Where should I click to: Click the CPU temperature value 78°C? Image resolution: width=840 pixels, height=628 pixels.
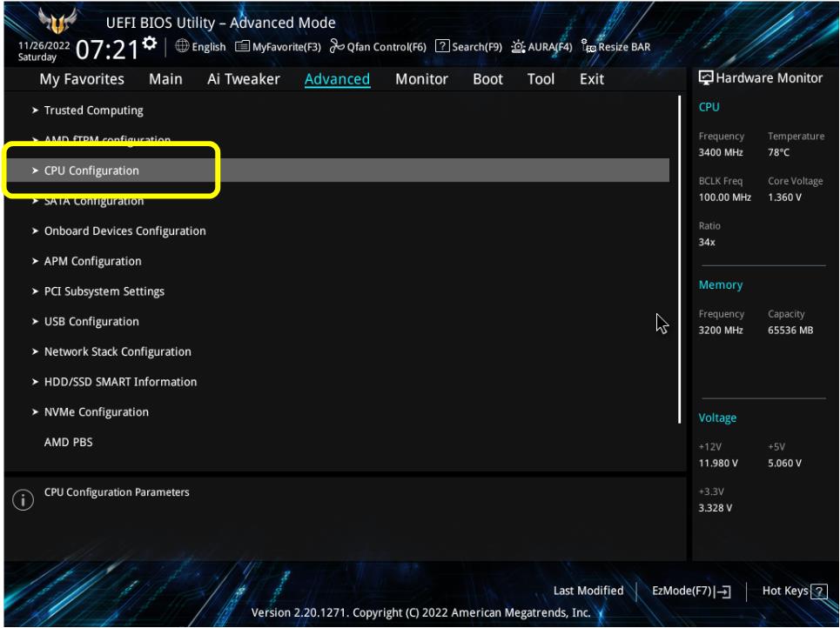coord(778,152)
